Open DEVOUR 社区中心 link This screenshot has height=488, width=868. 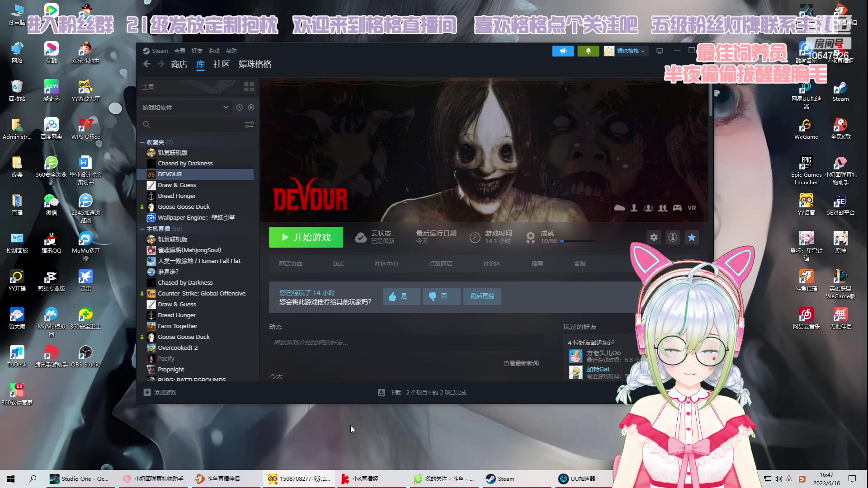coord(387,263)
